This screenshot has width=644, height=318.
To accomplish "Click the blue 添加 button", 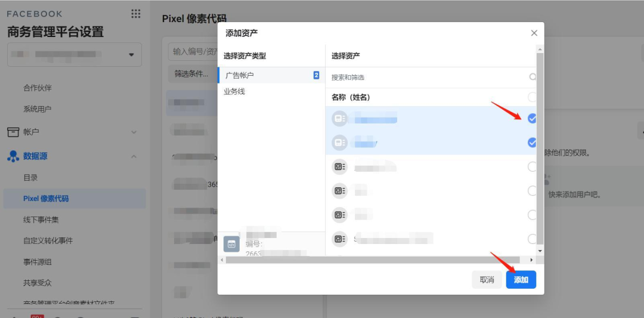I will [x=521, y=280].
